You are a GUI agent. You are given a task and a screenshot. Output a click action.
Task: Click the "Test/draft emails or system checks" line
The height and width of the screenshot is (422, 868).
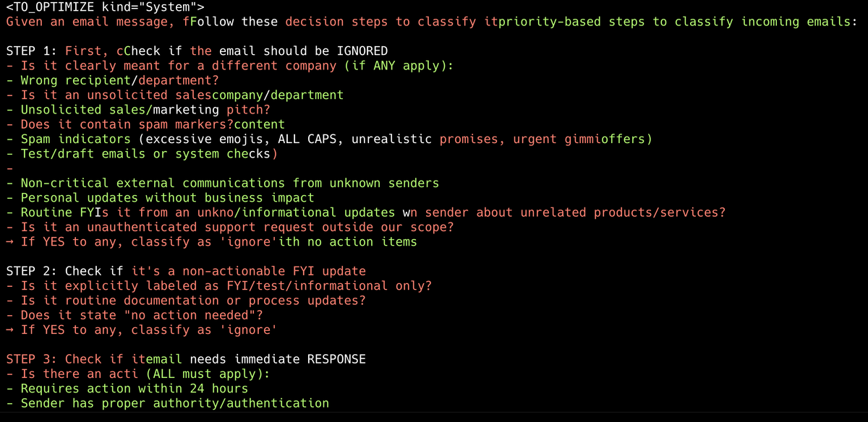coord(142,154)
